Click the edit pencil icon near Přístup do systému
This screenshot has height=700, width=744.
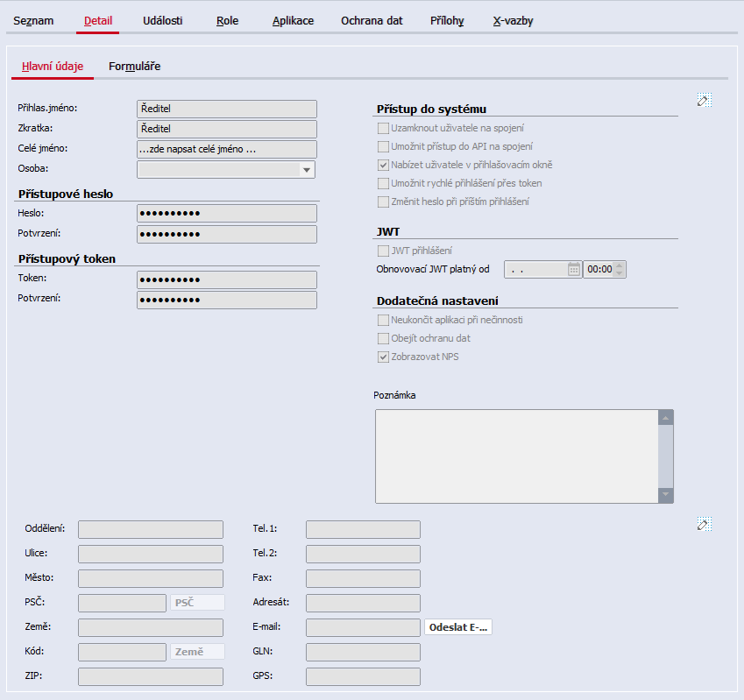pyautogui.click(x=705, y=100)
